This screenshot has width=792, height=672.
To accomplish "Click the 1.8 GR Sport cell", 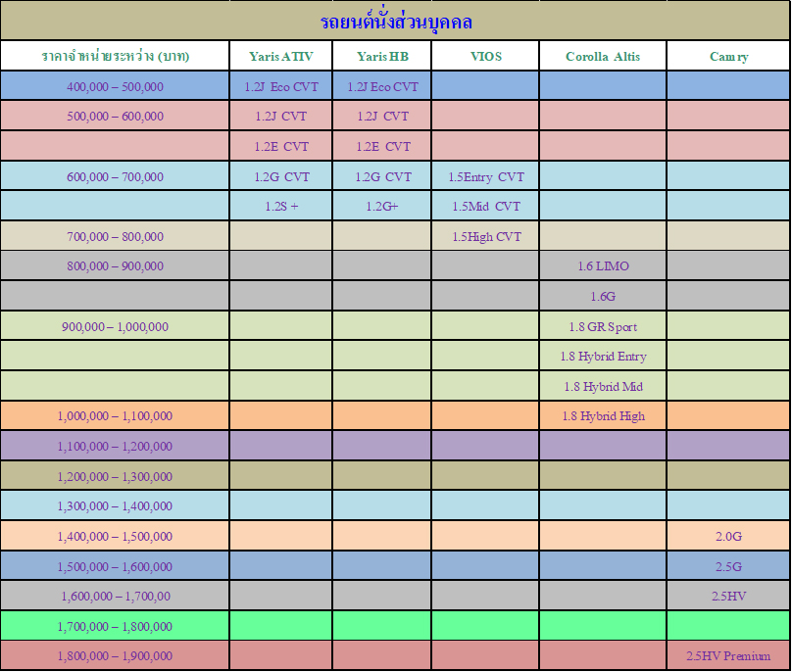I will [x=603, y=326].
